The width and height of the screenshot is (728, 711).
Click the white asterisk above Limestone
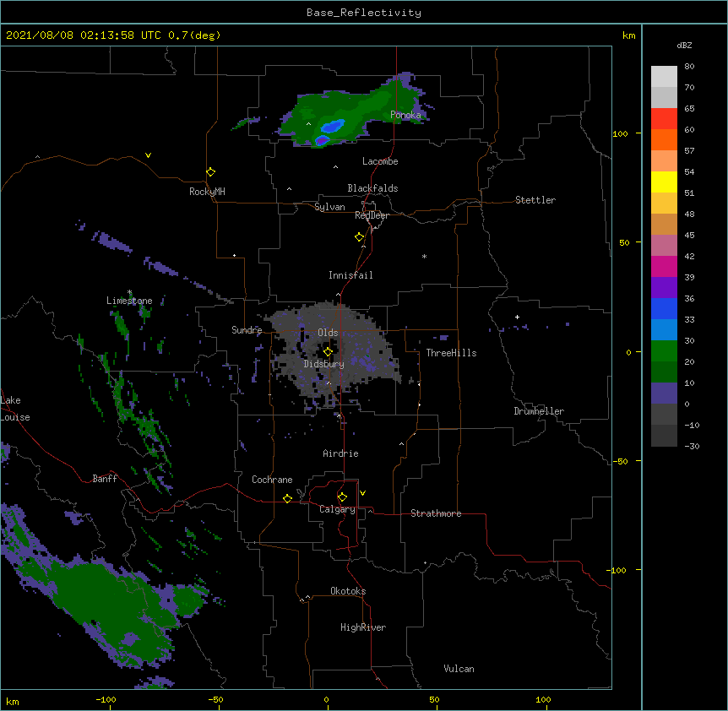[129, 292]
